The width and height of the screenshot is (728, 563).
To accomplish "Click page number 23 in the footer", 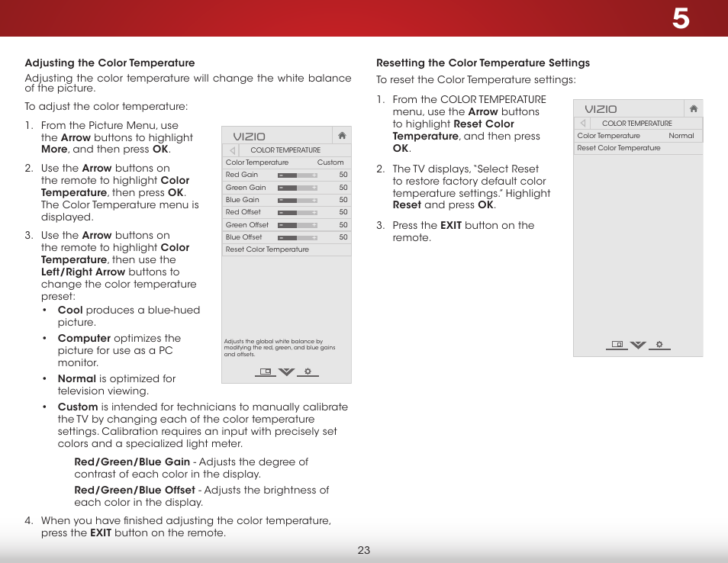I will (x=364, y=550).
